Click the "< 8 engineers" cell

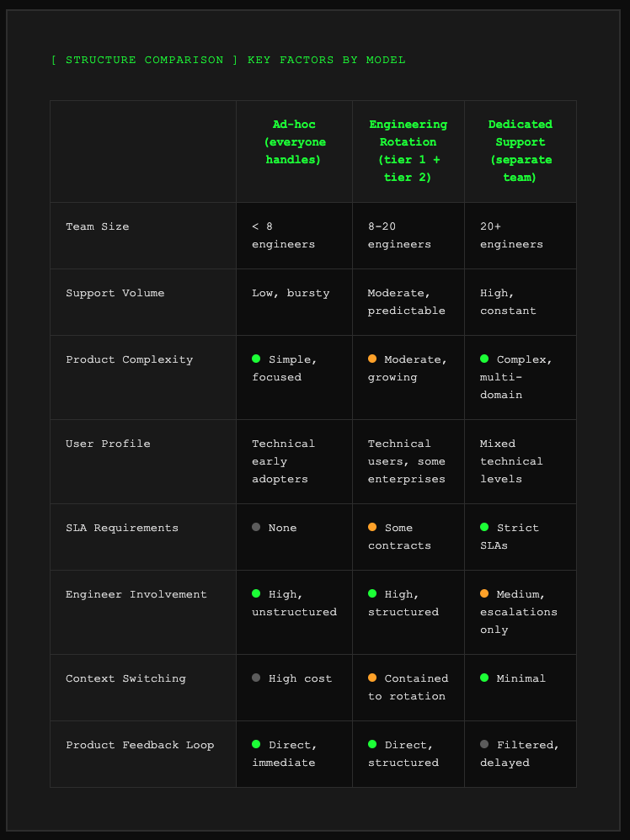point(283,235)
